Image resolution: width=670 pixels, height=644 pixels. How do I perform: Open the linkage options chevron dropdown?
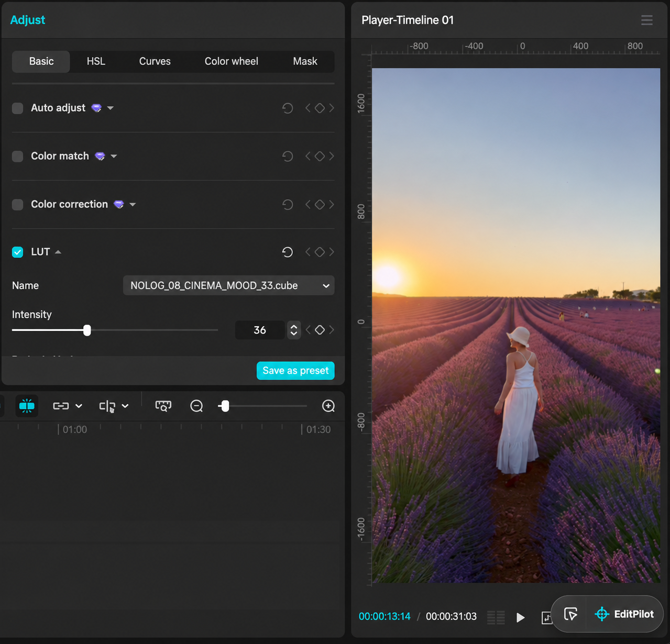pos(79,406)
